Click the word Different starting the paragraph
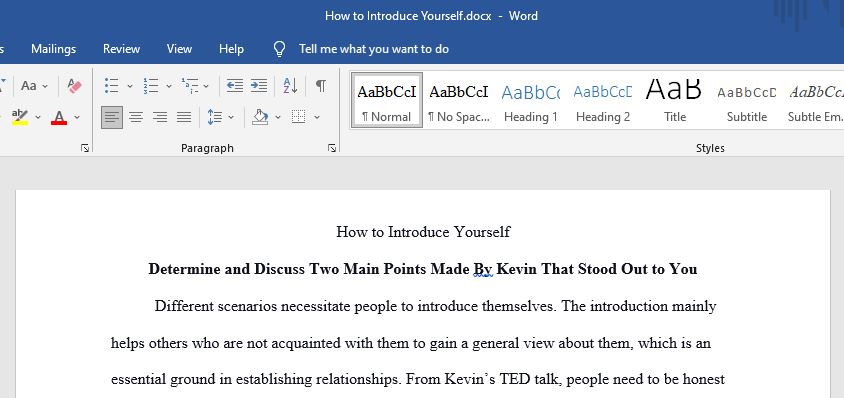This screenshot has width=844, height=398. (184, 306)
